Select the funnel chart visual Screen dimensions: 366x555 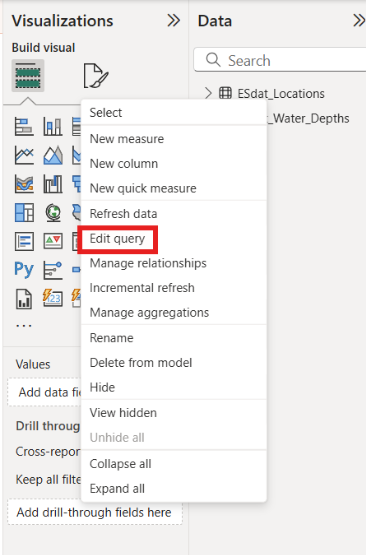[76, 184]
